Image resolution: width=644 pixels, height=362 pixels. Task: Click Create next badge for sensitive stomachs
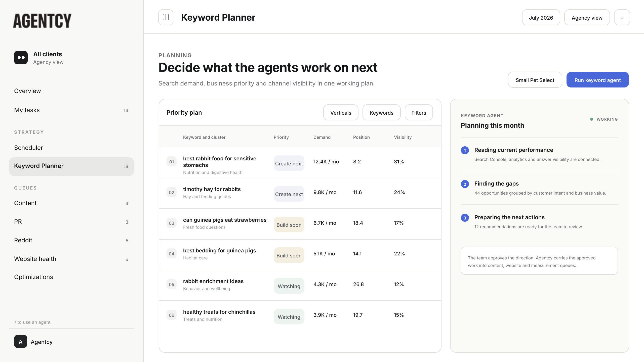coord(289,163)
